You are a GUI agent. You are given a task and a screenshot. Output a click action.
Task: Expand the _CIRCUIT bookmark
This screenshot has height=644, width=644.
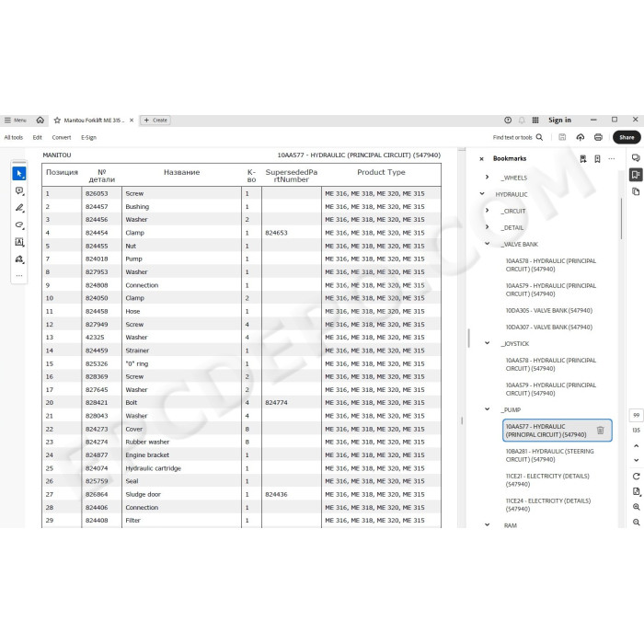pyautogui.click(x=487, y=211)
